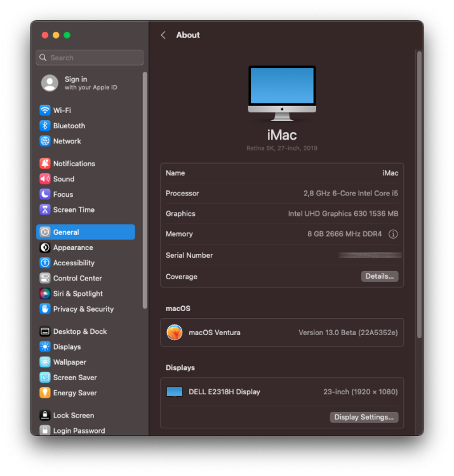Click the Wi-Fi icon in sidebar

45,110
